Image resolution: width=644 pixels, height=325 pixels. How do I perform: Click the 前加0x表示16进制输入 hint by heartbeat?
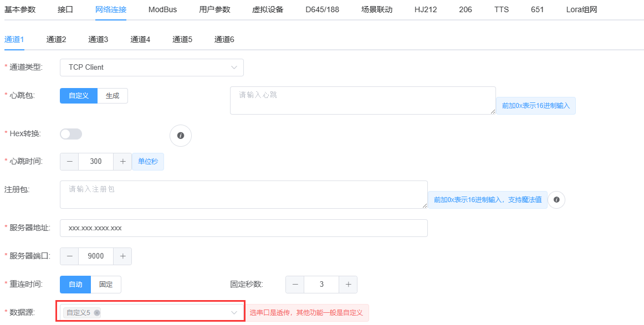[x=536, y=105]
